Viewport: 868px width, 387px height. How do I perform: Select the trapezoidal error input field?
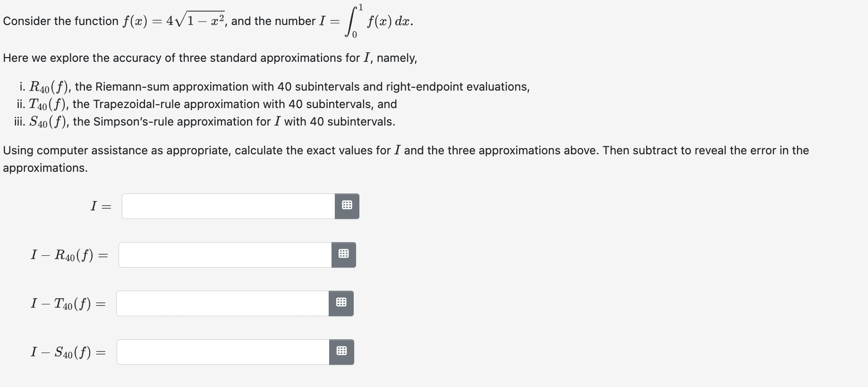222,303
